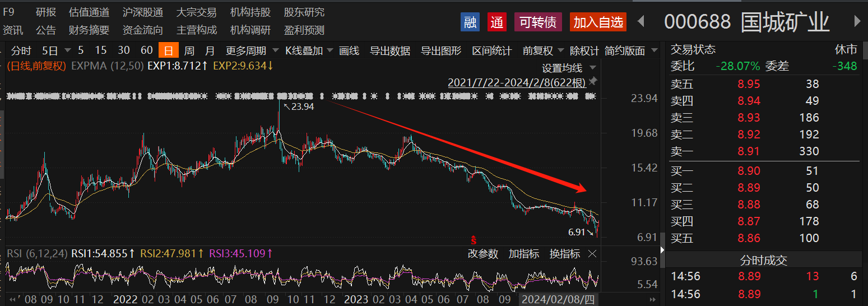Click 换指标 to change indicator
This screenshot has width=868, height=306.
pos(565,254)
